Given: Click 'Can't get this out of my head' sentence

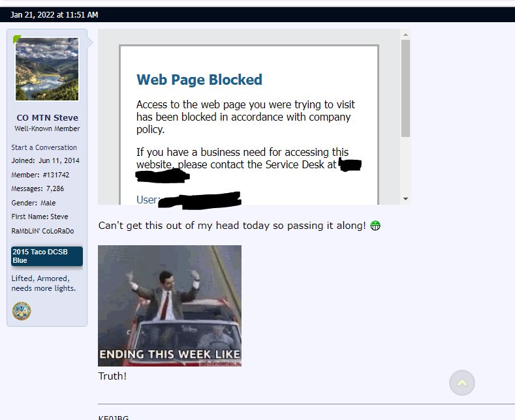Looking at the screenshot, I should coord(232,226).
